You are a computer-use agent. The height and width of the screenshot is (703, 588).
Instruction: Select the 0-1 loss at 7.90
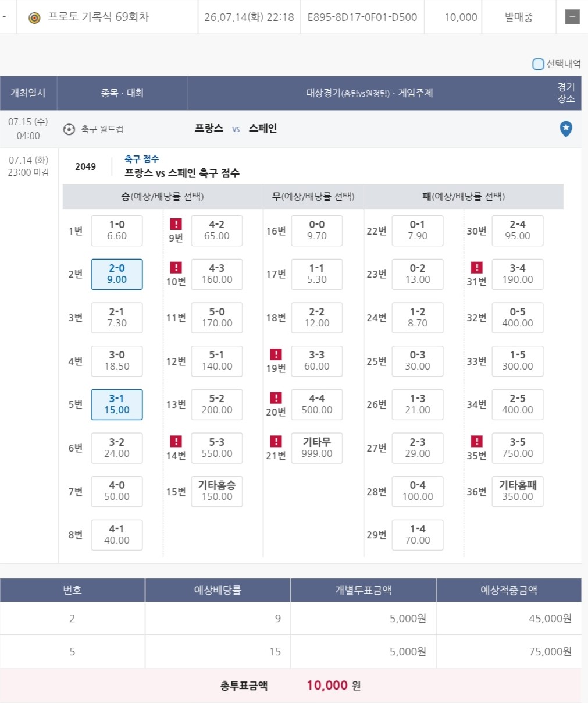[x=418, y=230]
